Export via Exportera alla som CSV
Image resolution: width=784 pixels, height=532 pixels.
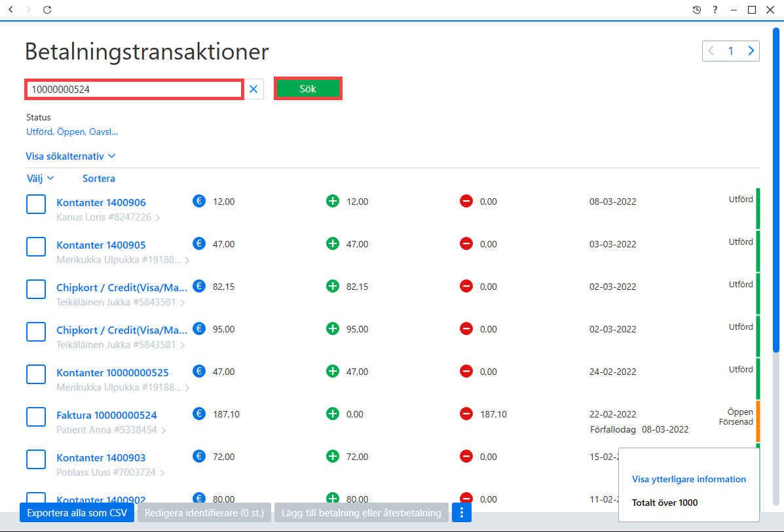[x=77, y=512]
